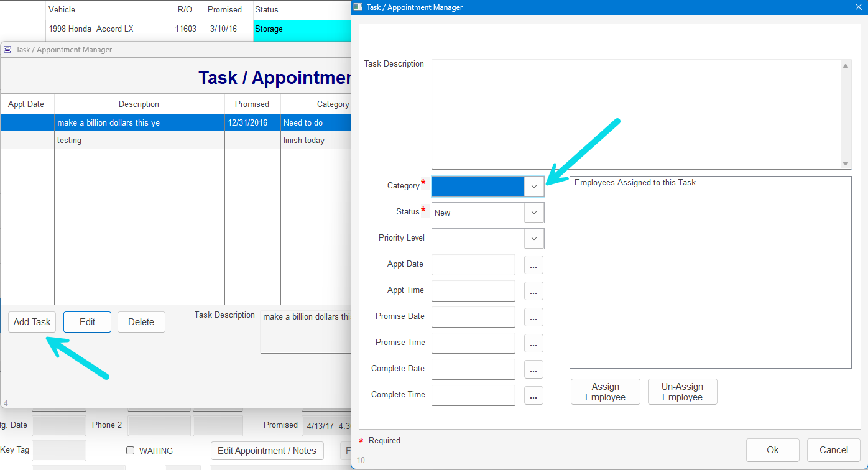The height and width of the screenshot is (470, 868).
Task: Toggle the WAITING checkbox
Action: tap(131, 451)
